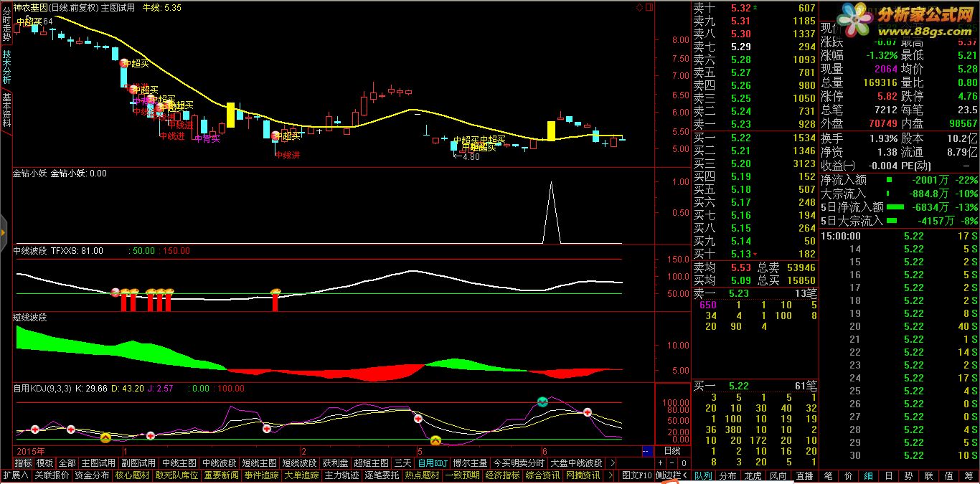Toggle the 扩展 panel caret
Viewport: 980px width, 484px height.
click(x=15, y=475)
